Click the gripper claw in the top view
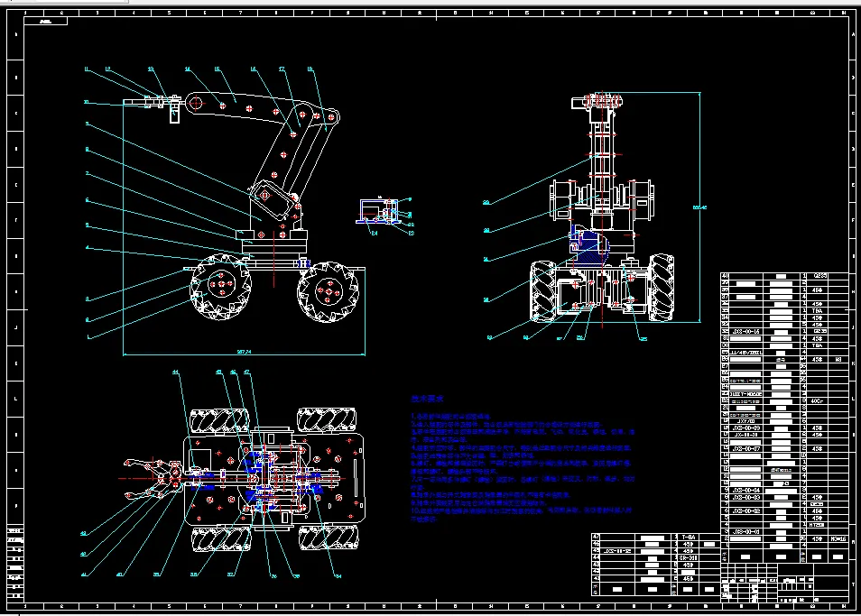861x616 pixels. pos(154,478)
